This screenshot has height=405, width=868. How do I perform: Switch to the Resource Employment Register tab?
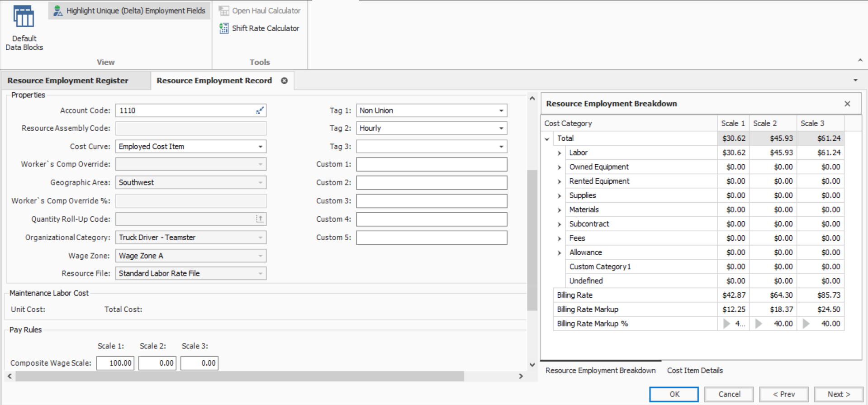pyautogui.click(x=68, y=81)
